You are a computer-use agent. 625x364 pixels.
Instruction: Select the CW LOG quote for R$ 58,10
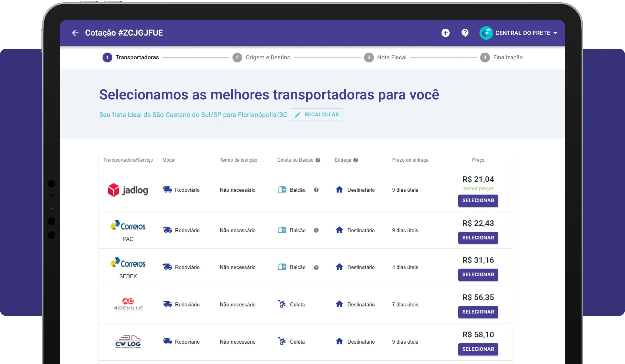(478, 349)
